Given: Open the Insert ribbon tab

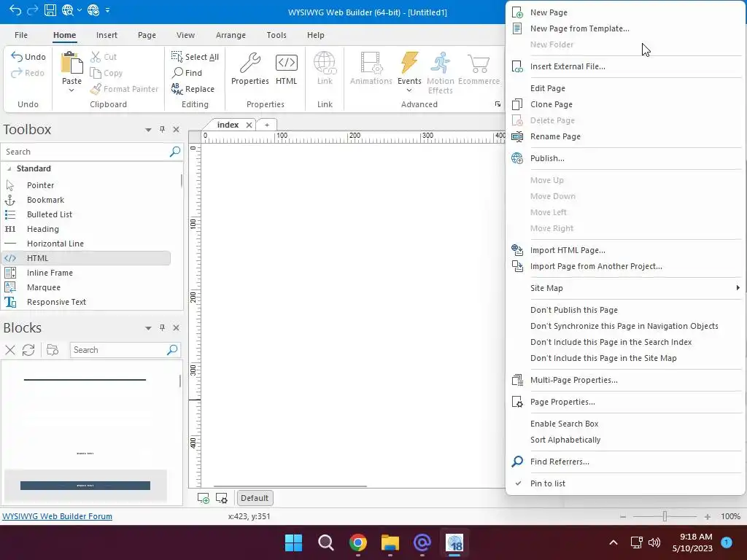Looking at the screenshot, I should coord(107,35).
